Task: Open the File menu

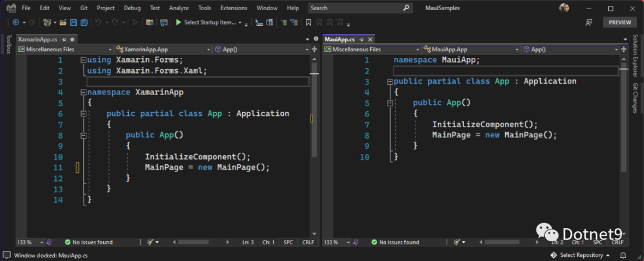Action: point(26,8)
